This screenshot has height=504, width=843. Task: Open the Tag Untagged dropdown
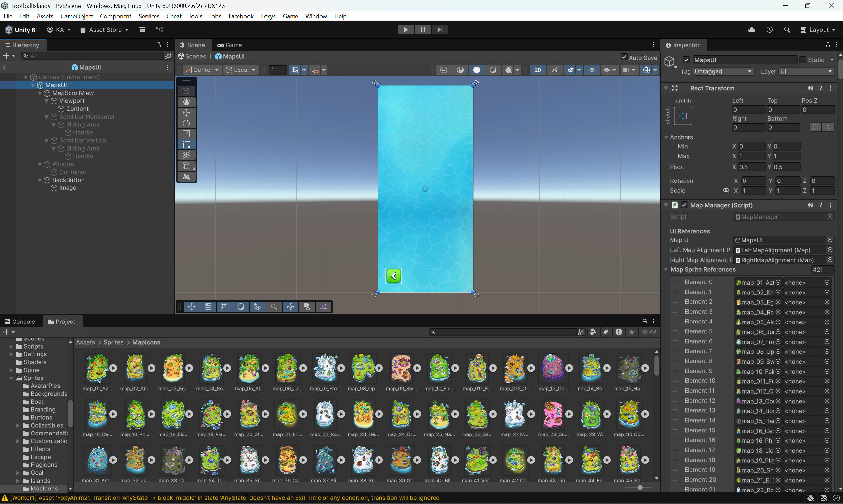723,72
